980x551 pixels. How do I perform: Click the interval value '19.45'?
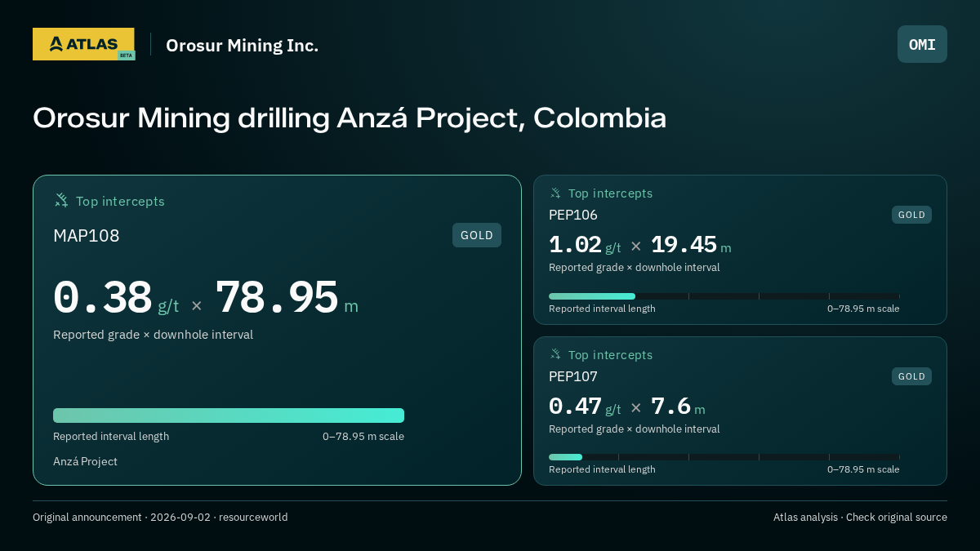point(684,245)
